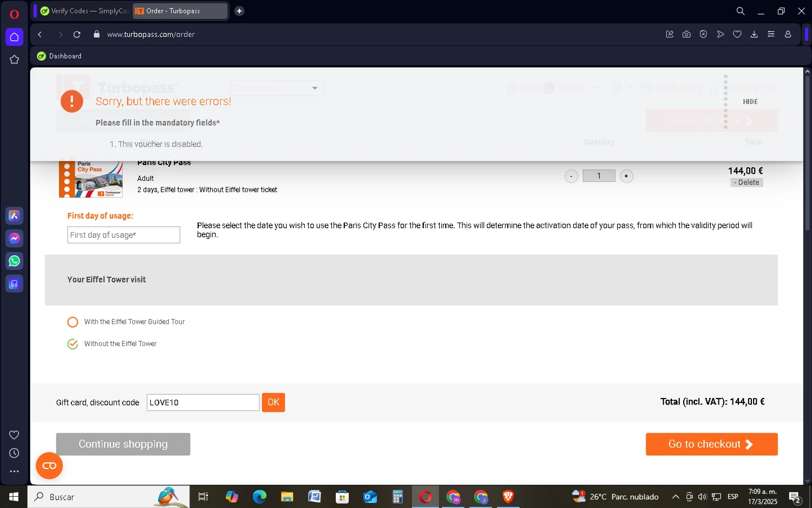This screenshot has height=508, width=812.
Task: Open downloads panel icon
Action: 754,34
